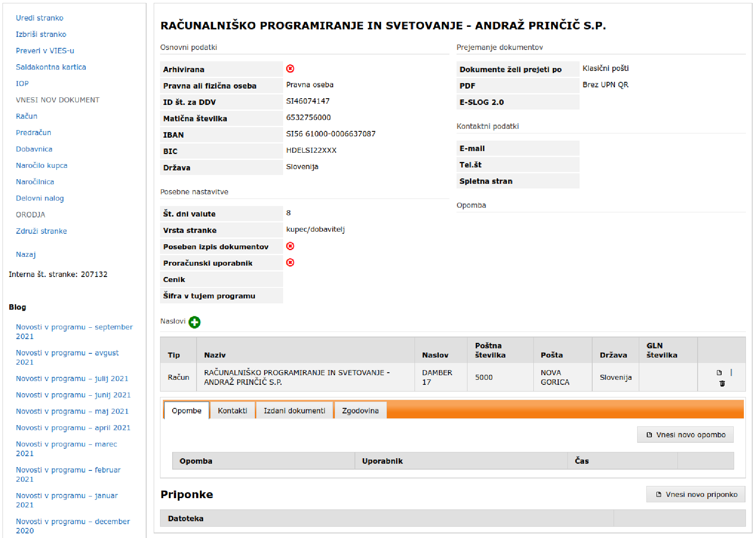Open the Izdani dokumenti tab
The image size is (756, 538).
coord(294,410)
